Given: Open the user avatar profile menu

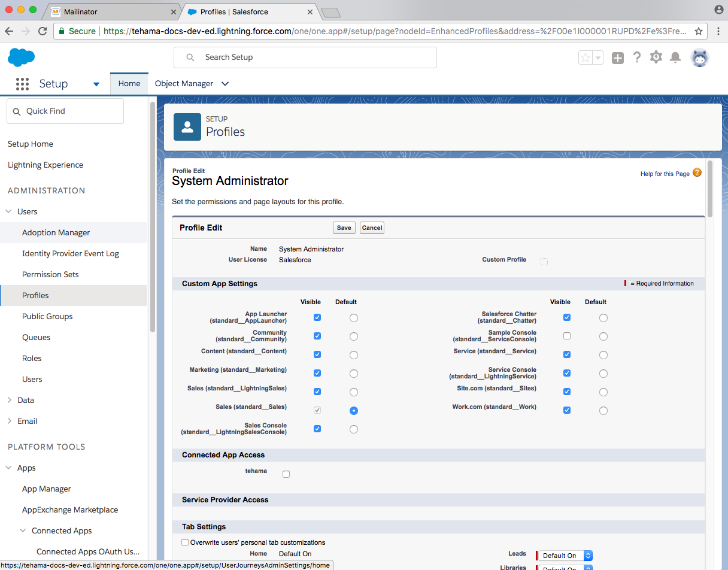Looking at the screenshot, I should pos(700,57).
